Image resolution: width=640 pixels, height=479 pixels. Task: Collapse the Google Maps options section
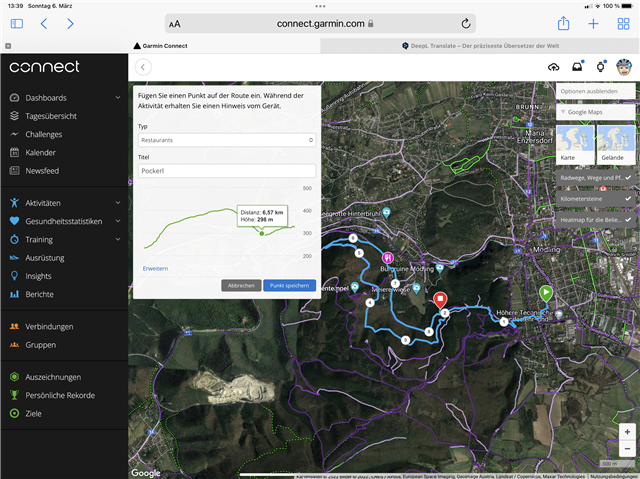coord(596,112)
